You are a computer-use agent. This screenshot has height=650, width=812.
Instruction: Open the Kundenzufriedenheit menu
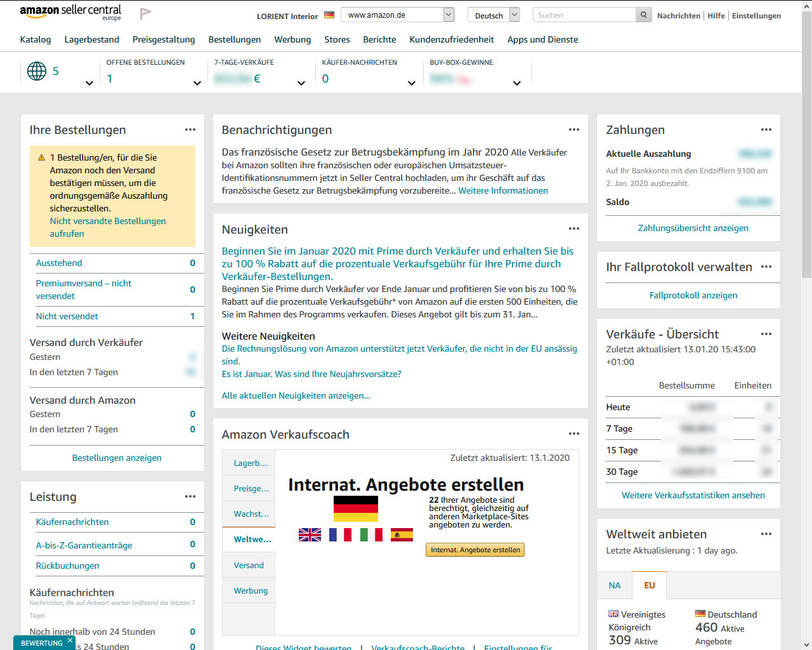click(452, 39)
